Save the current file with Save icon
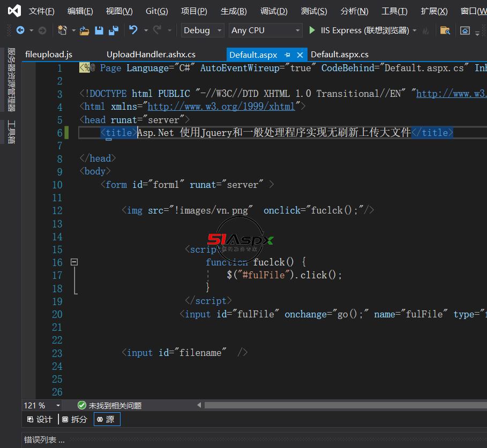This screenshot has width=487, height=448. 99,31
